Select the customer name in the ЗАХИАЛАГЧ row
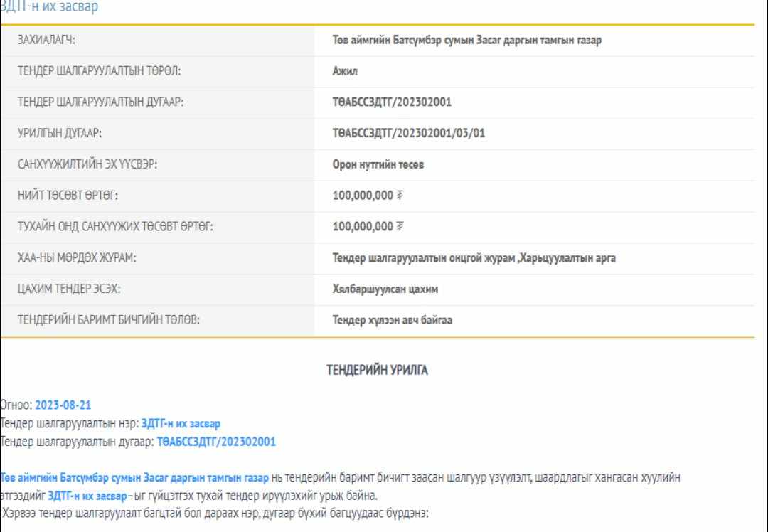The image size is (768, 532). click(466, 41)
